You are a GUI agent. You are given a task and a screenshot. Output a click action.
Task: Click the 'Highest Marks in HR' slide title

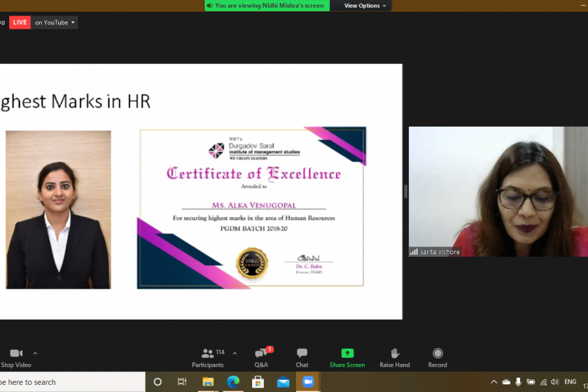click(x=75, y=102)
